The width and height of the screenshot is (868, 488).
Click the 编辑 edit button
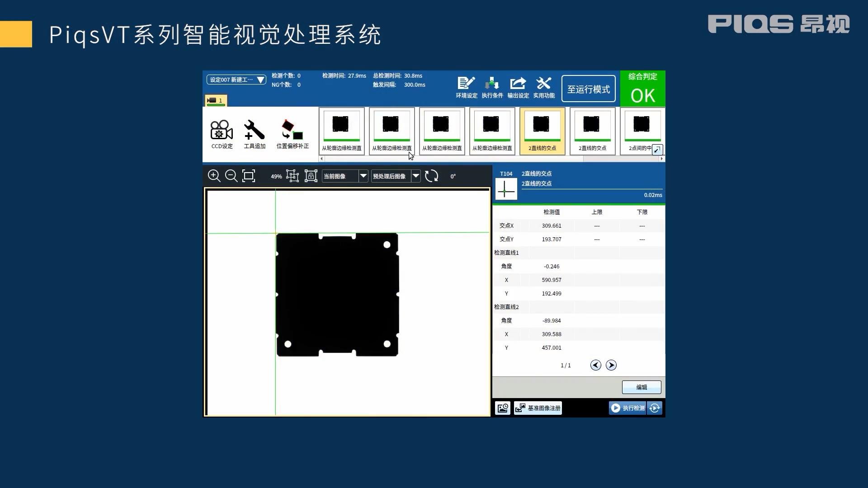(x=641, y=387)
